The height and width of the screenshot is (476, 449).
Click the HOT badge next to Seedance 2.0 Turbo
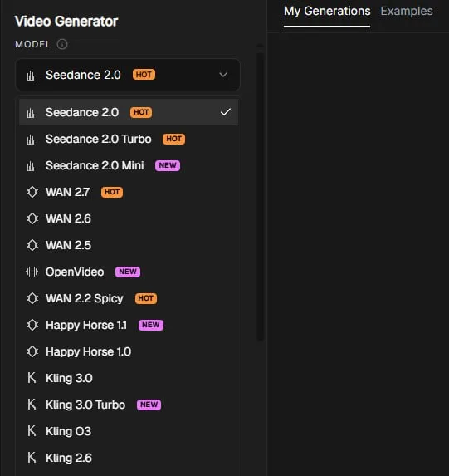(x=173, y=139)
